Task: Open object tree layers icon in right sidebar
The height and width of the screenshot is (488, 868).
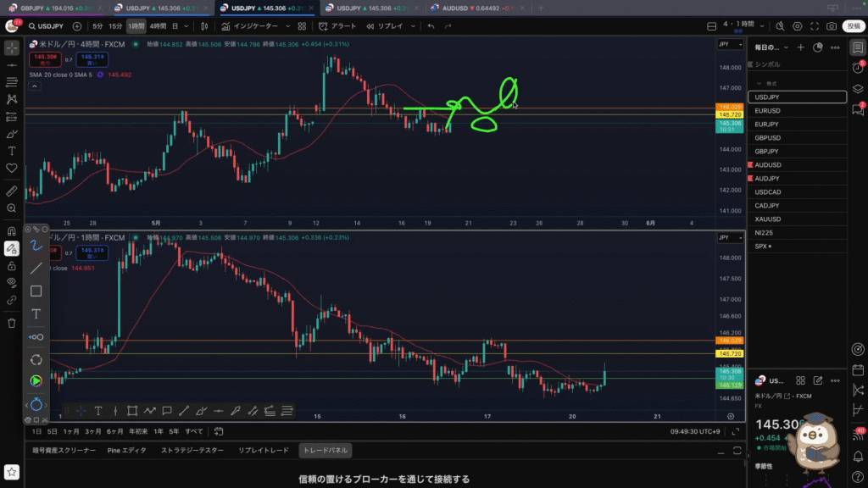Action: (858, 88)
